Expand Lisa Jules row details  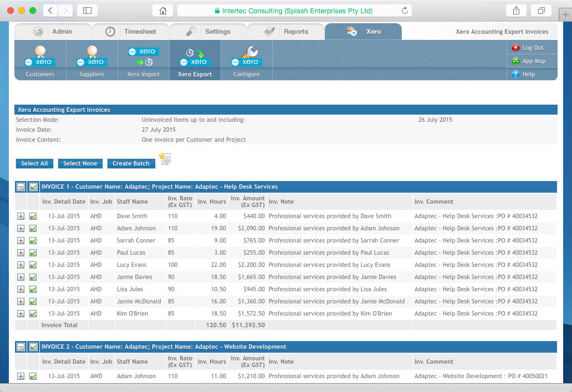pos(21,290)
